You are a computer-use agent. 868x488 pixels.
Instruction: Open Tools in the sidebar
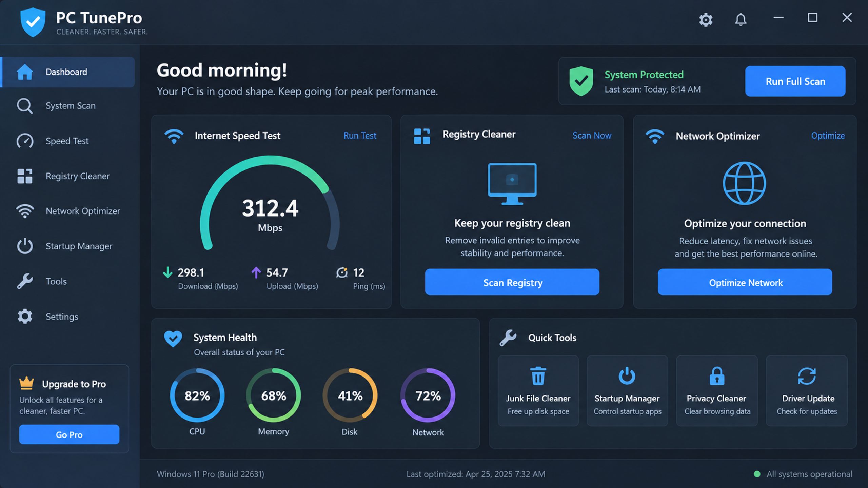(x=68, y=281)
